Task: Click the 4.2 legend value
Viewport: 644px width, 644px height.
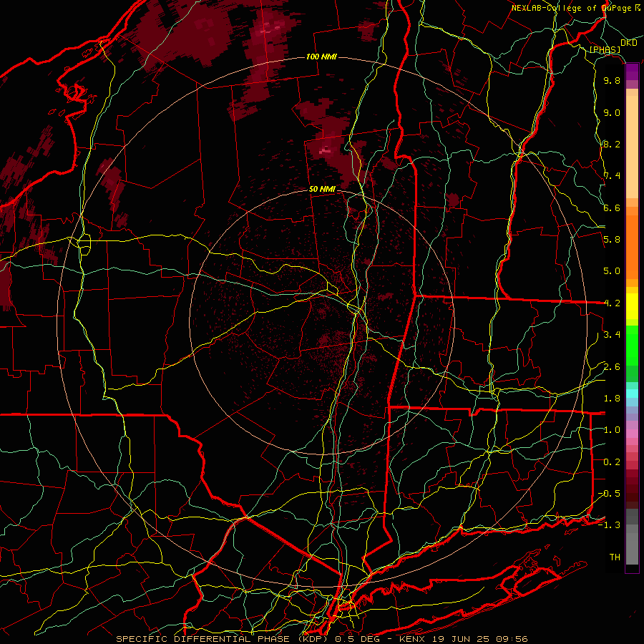Action: click(x=612, y=303)
